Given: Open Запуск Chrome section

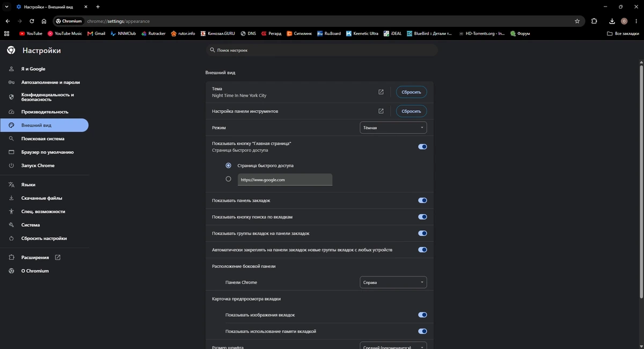Looking at the screenshot, I should tap(38, 165).
